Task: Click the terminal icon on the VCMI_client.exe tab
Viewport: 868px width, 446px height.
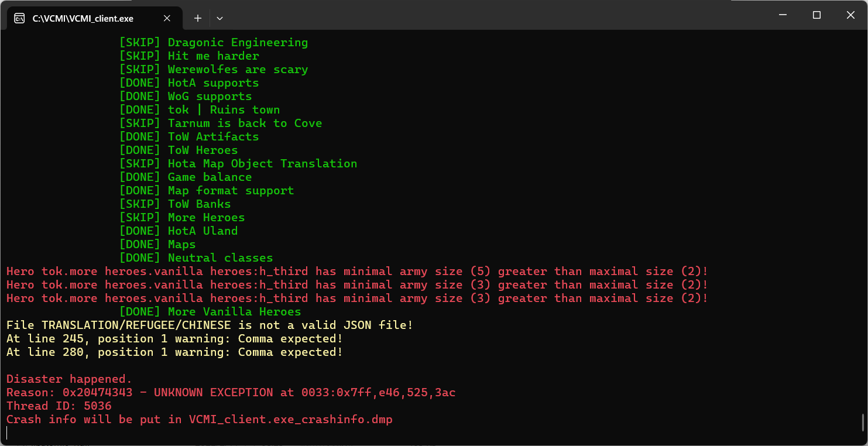Action: (19, 18)
